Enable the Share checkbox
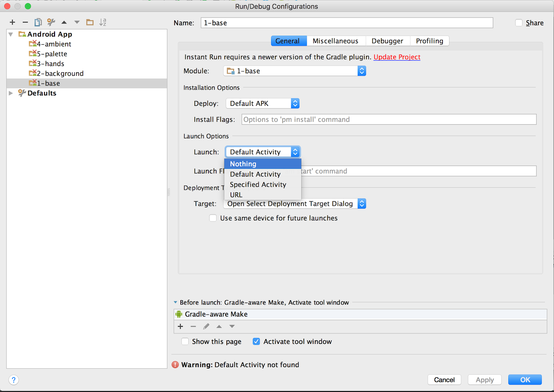The image size is (554, 392). click(519, 23)
